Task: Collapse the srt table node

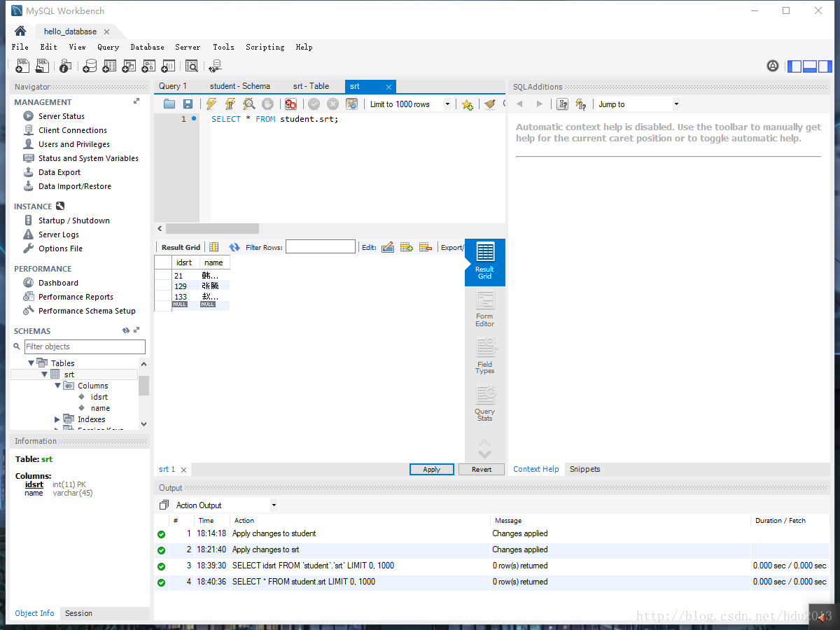Action: (x=45, y=374)
